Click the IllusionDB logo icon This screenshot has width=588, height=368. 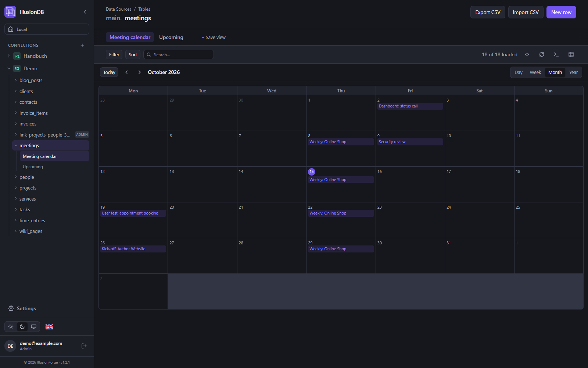[10, 12]
